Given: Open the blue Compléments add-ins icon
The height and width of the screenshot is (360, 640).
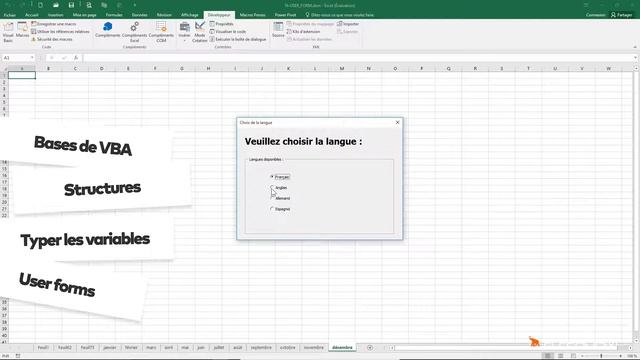Looking at the screenshot, I should pyautogui.click(x=108, y=30).
